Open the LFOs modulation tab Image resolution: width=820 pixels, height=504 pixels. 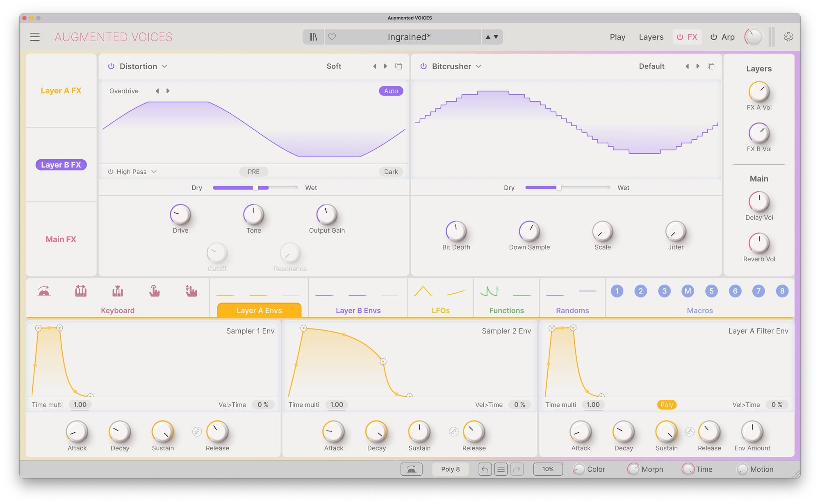click(441, 310)
